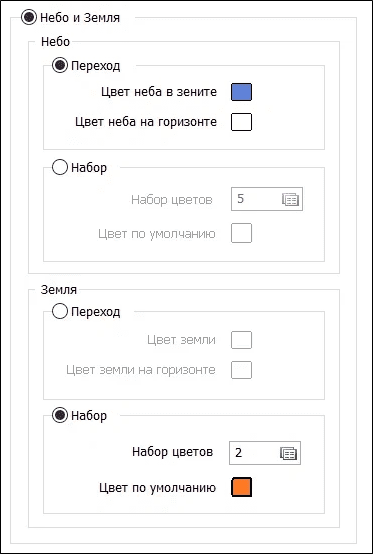373x554 pixels.
Task: Click the Цвет неба в зените label
Action: pos(159,92)
